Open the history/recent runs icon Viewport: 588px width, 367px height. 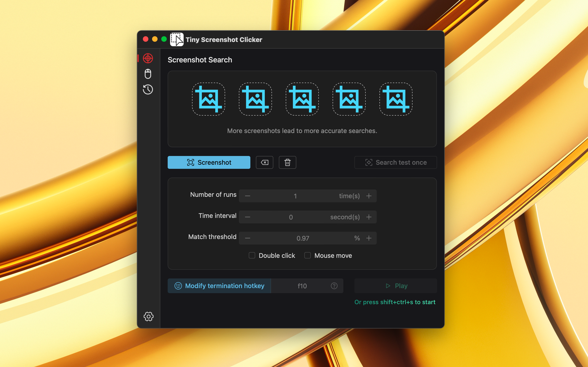coord(148,89)
